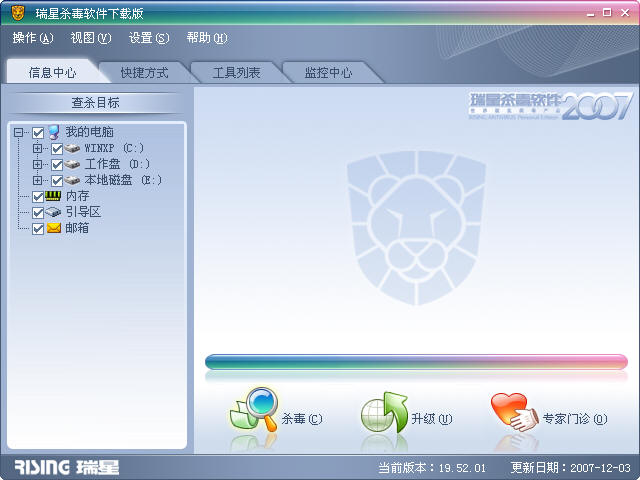The height and width of the screenshot is (480, 640).
Task: Click the mailbox envelope icon
Action: 54,228
